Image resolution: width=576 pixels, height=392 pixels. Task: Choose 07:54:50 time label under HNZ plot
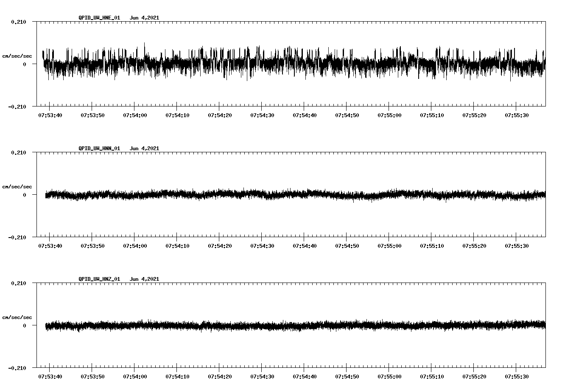(x=347, y=377)
